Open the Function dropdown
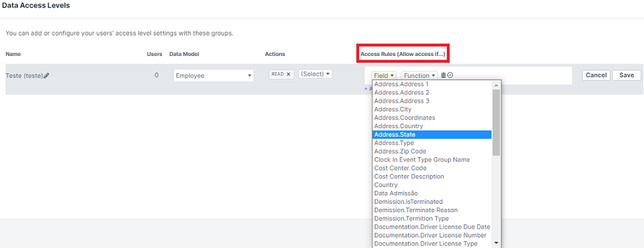 tap(420, 76)
